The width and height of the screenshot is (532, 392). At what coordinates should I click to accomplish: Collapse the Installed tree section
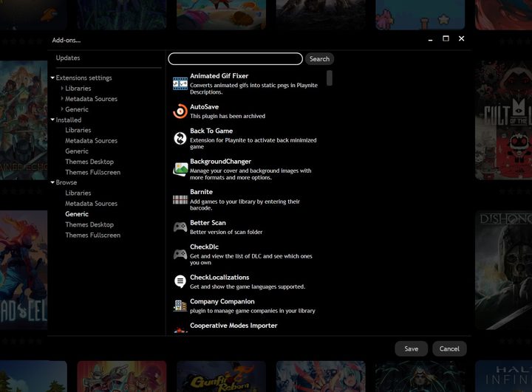(52, 120)
